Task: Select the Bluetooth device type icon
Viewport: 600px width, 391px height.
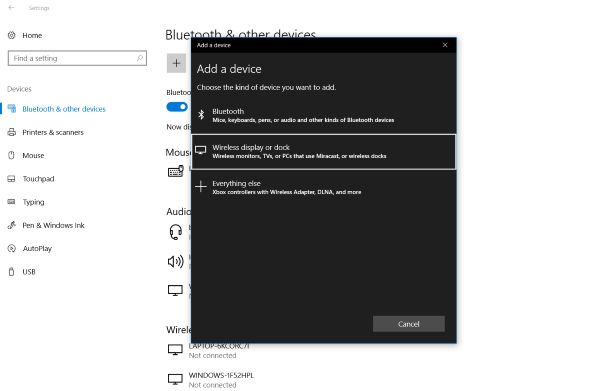Action: pyautogui.click(x=201, y=114)
